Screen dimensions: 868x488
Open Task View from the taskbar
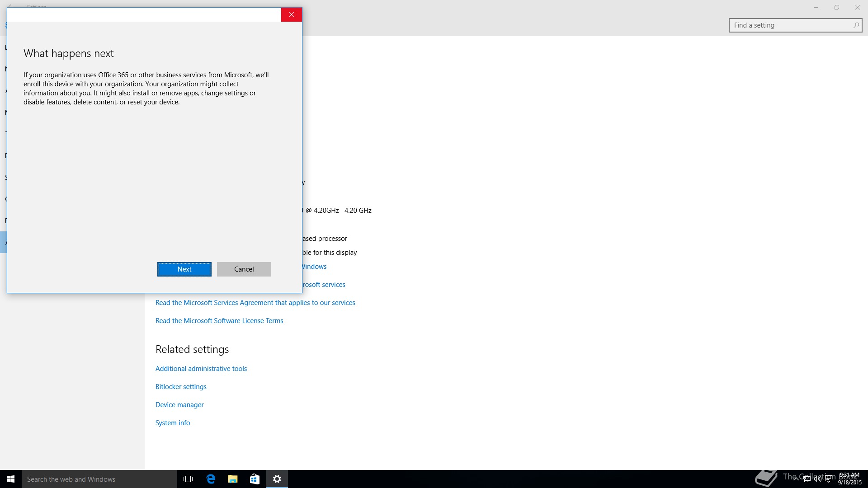tap(188, 479)
